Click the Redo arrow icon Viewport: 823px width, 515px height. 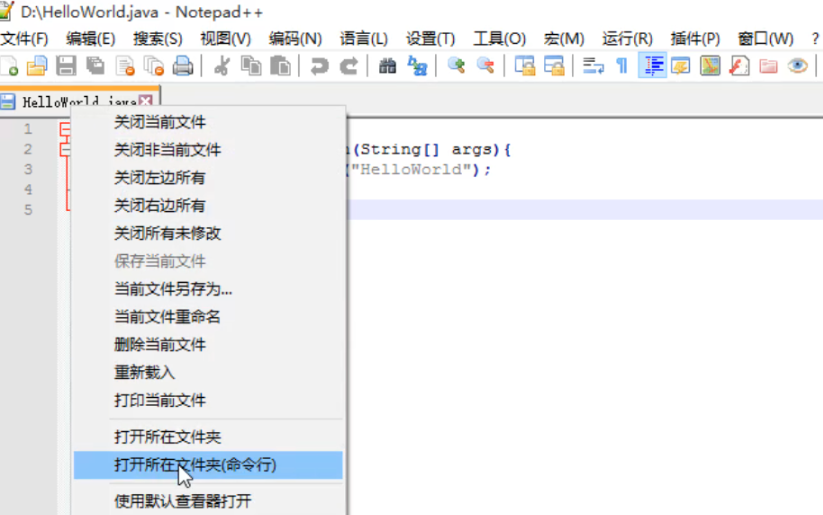click(349, 66)
